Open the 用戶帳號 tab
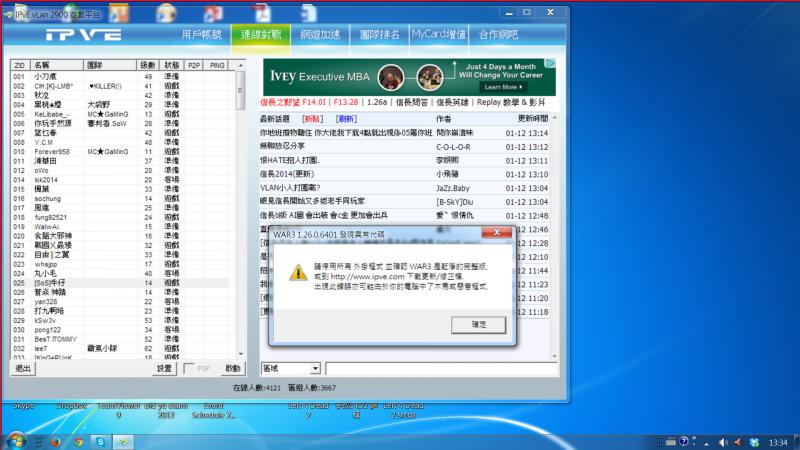Image resolution: width=800 pixels, height=450 pixels. [x=202, y=35]
